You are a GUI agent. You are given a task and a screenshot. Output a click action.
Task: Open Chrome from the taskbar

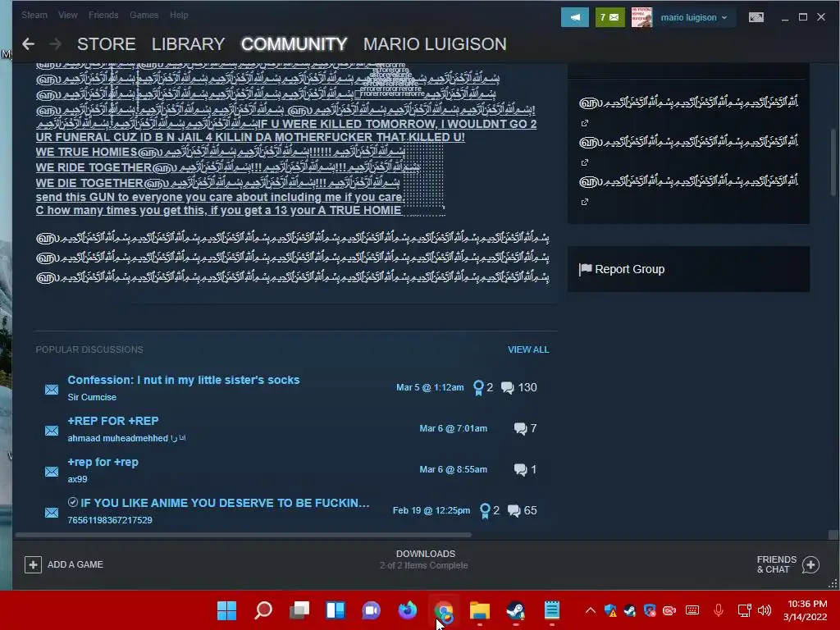[x=444, y=610]
